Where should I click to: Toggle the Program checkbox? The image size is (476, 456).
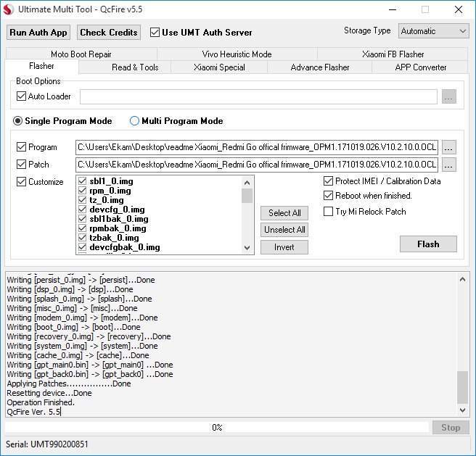click(21, 147)
